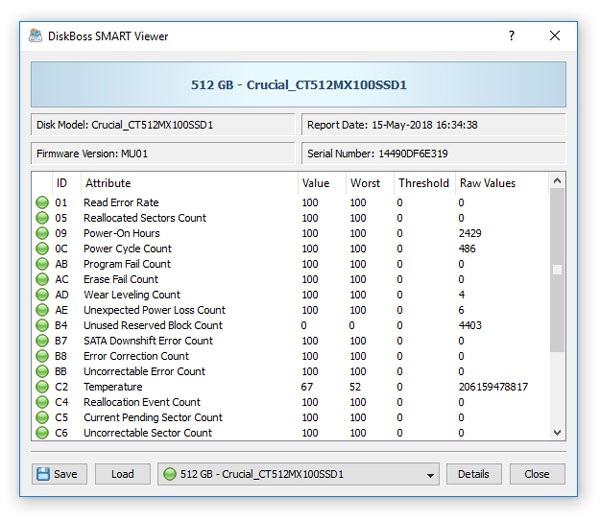Click green status icon for Uncorrectable Sector Count

coord(42,433)
